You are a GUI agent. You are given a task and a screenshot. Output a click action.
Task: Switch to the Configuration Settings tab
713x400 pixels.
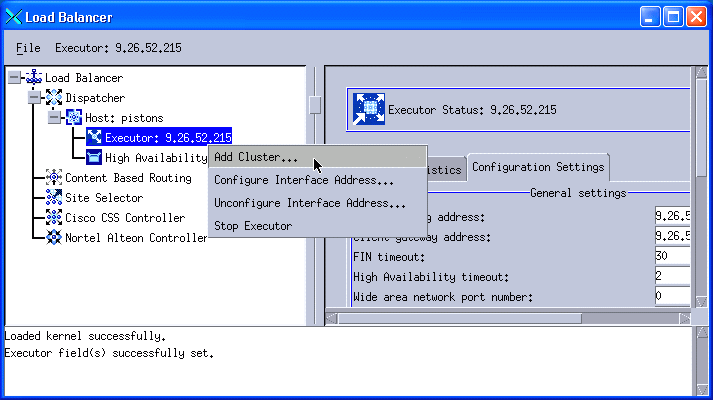[538, 167]
